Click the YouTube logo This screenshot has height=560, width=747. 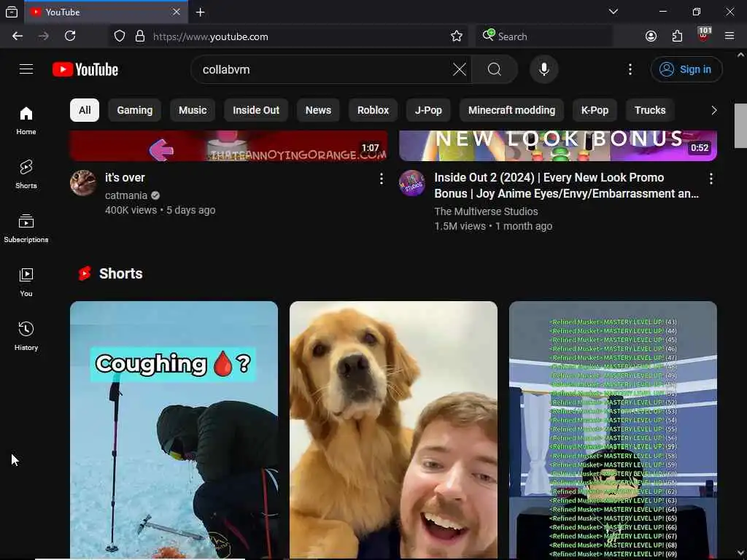85,69
